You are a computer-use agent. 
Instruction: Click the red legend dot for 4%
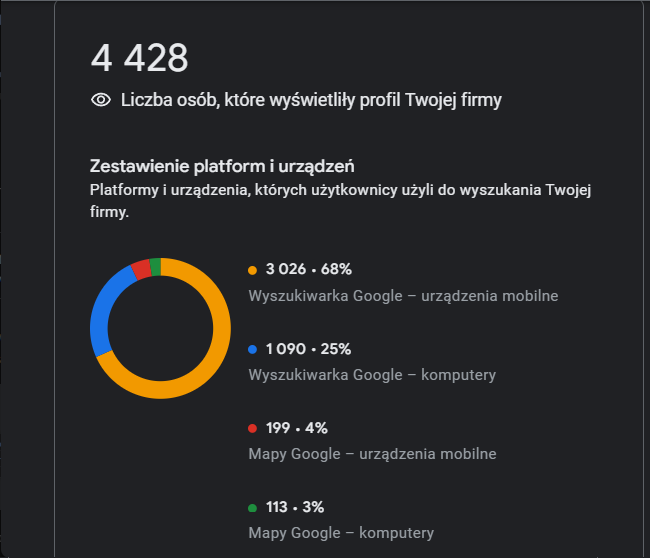(x=253, y=428)
